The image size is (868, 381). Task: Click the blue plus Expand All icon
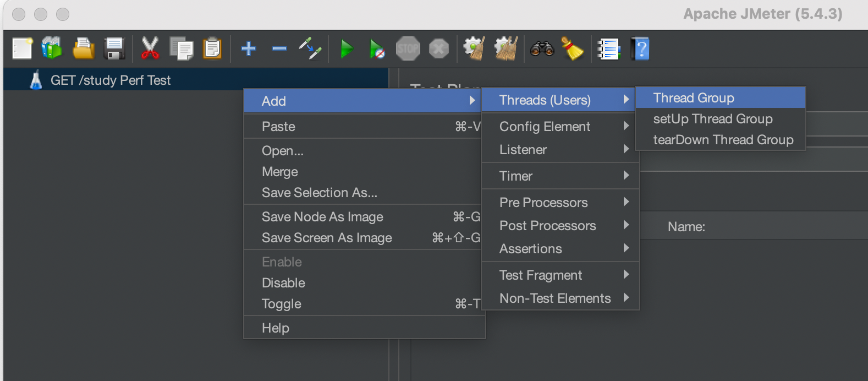tap(249, 48)
